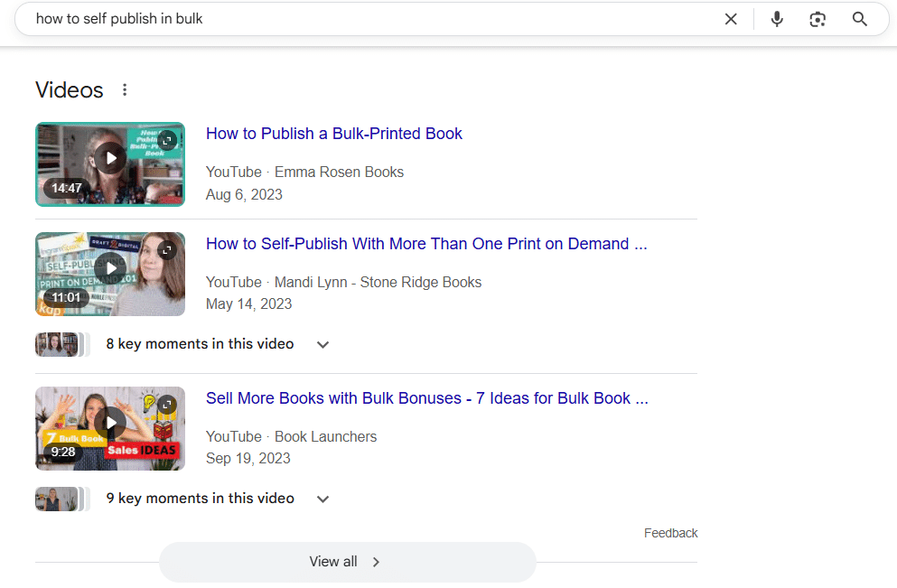Open search by image camera icon
The width and height of the screenshot is (897, 588).
tap(818, 20)
